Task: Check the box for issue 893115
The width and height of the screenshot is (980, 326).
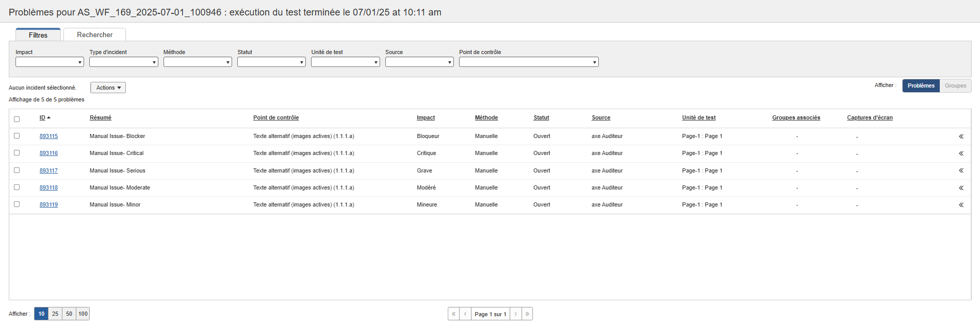Action: tap(17, 136)
